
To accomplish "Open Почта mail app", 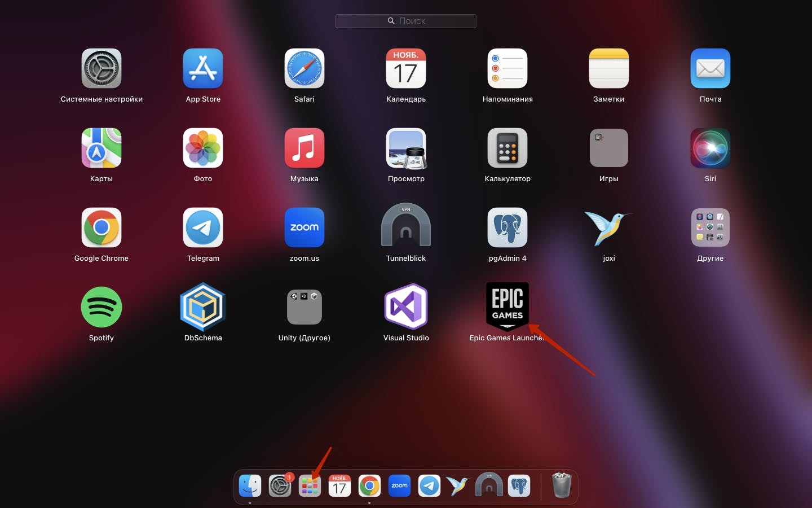I will click(710, 68).
